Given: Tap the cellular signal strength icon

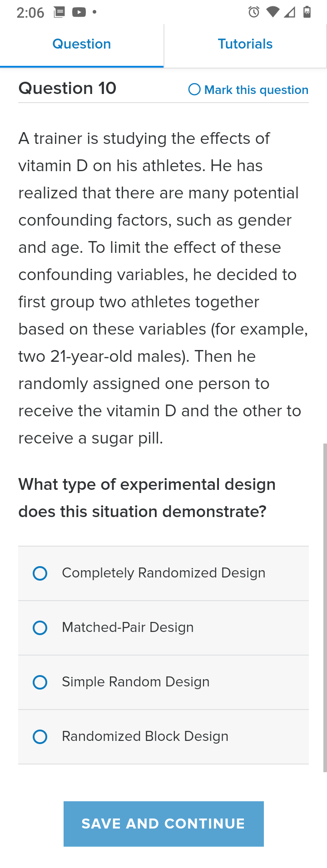Looking at the screenshot, I should [289, 12].
